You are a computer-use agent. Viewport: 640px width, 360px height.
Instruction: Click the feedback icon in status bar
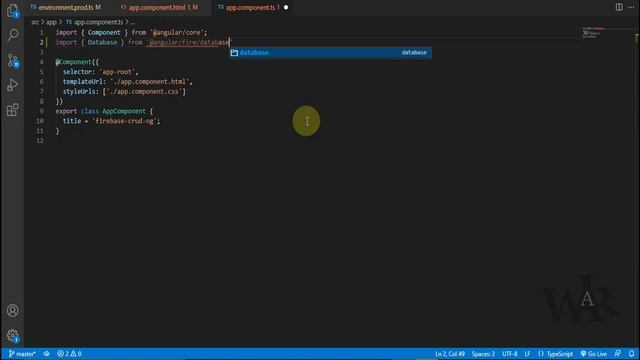[618, 354]
